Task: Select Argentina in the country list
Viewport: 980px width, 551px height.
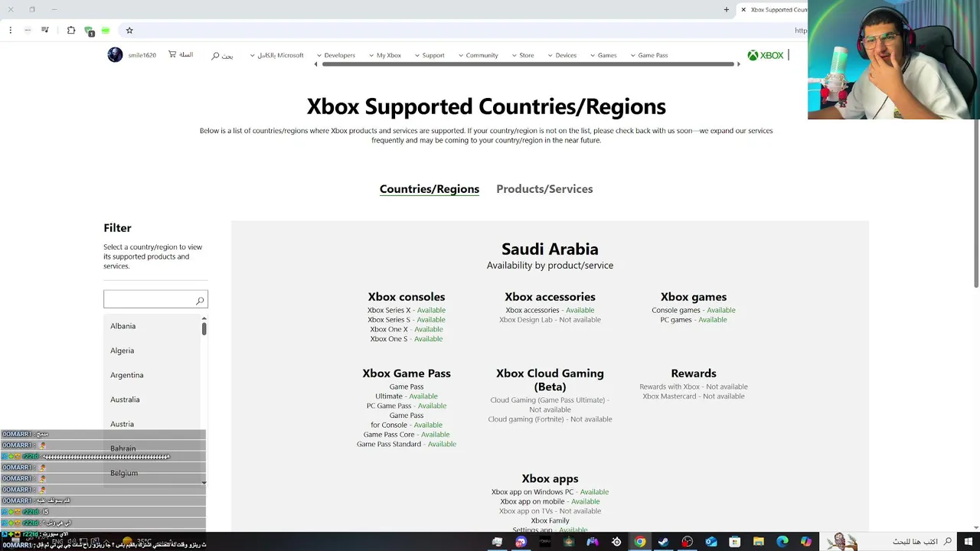Action: [x=152, y=375]
